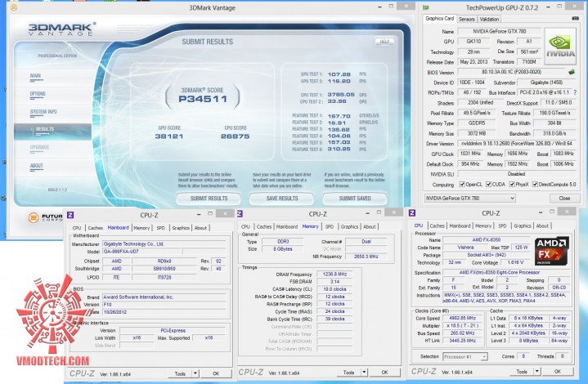Toggle the DirectCompute 5.0 checkbox
This screenshot has width=588, height=384.
535,185
